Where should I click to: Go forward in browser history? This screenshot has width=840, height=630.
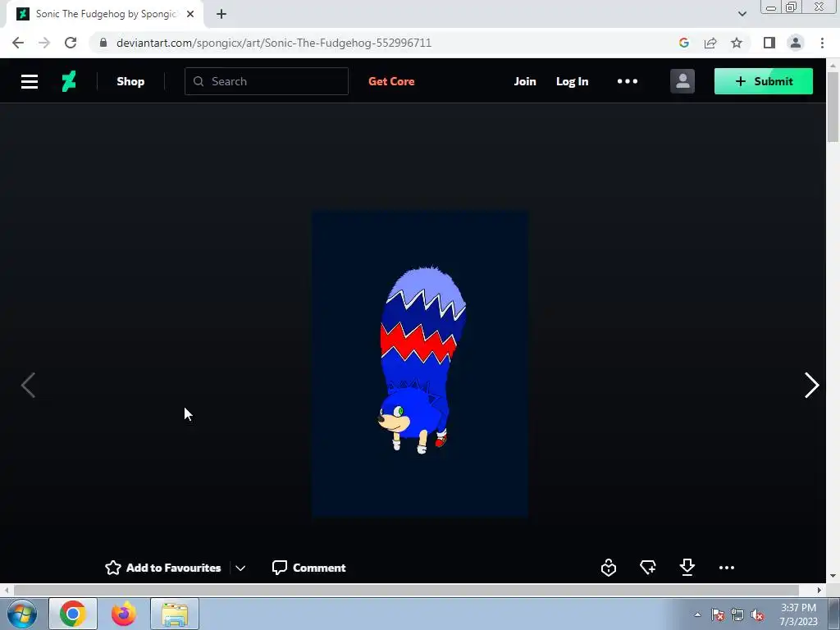(44, 43)
